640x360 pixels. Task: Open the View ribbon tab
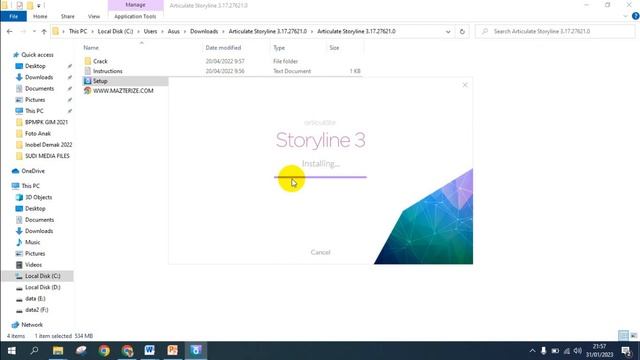click(94, 16)
